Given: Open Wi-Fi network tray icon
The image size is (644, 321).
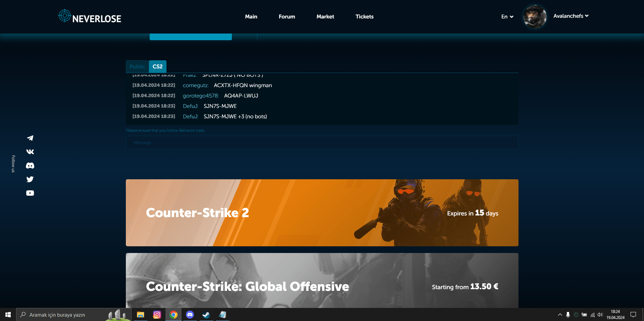Looking at the screenshot, I should coord(593,315).
